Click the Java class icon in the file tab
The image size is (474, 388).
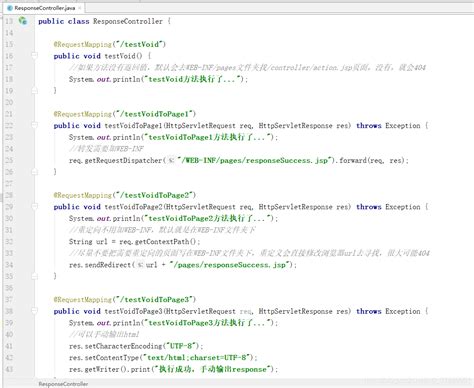[10, 8]
